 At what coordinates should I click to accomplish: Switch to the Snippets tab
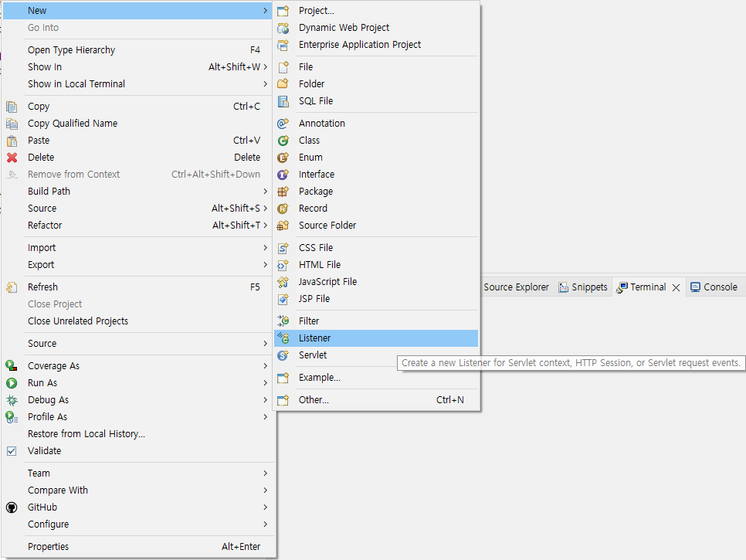(x=583, y=287)
